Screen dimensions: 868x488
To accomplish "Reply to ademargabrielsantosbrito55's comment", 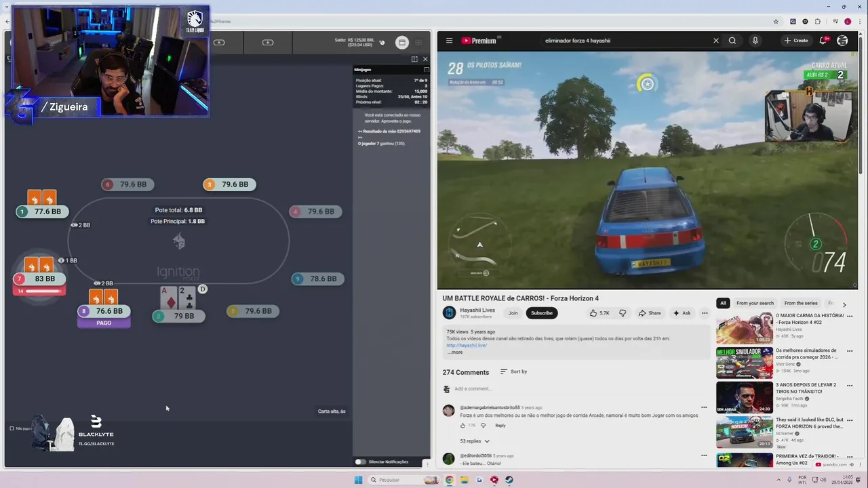I will (x=500, y=426).
